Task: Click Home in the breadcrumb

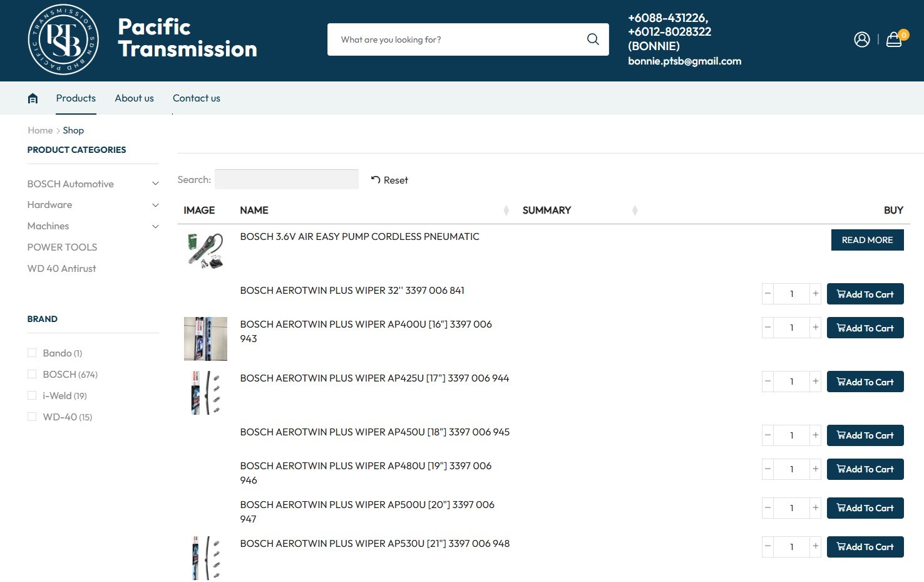Action: [40, 130]
